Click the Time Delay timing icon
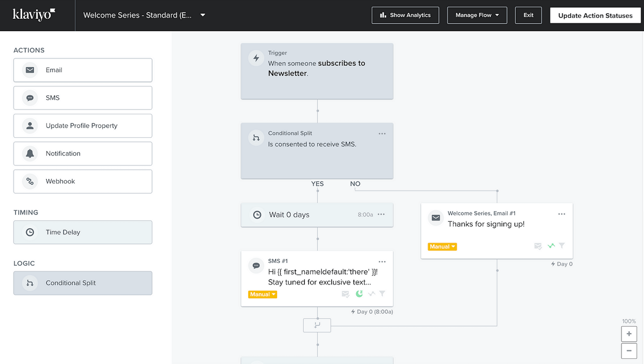The height and width of the screenshot is (364, 644). (30, 232)
